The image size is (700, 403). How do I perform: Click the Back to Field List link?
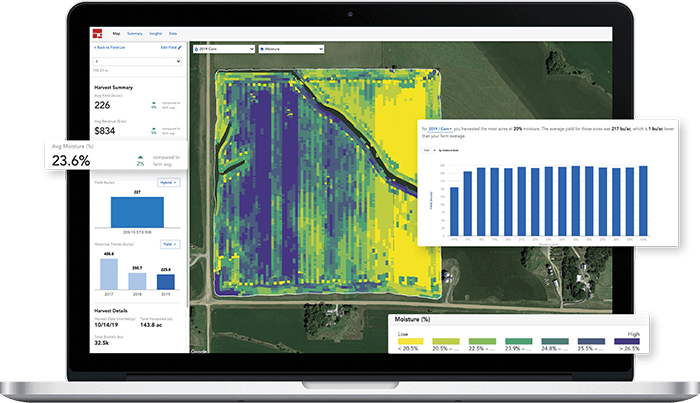click(x=112, y=48)
